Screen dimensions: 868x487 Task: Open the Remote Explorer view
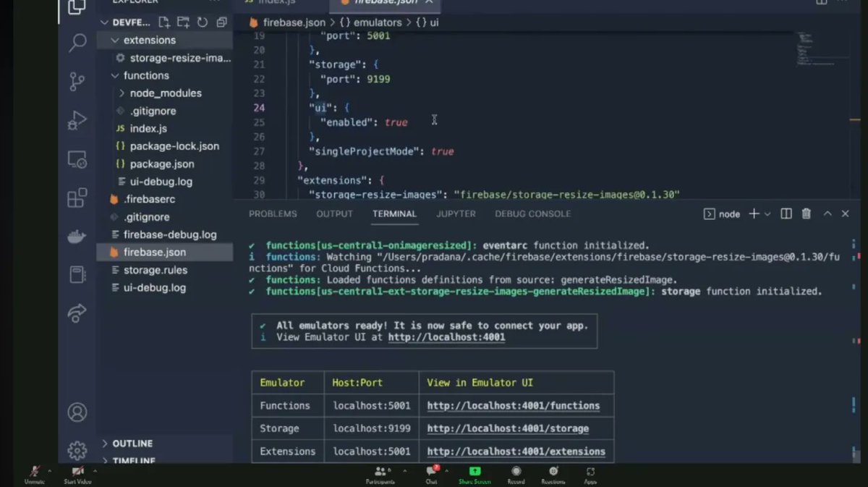click(77, 159)
